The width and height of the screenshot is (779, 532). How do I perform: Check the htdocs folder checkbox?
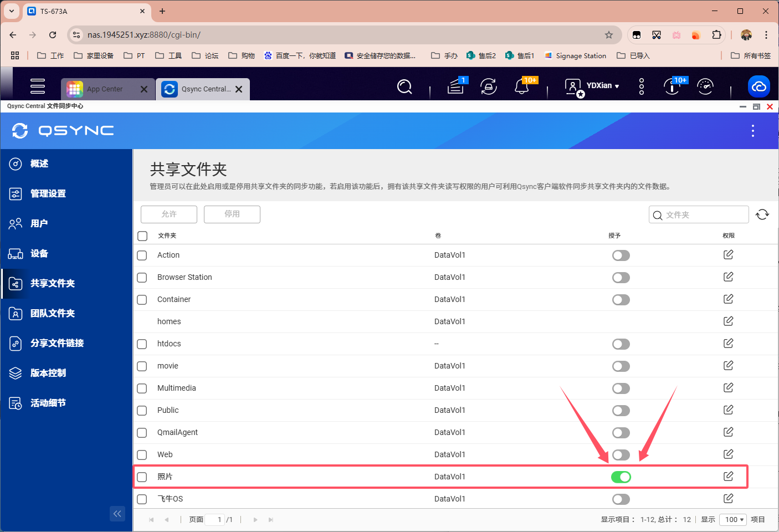pos(142,344)
